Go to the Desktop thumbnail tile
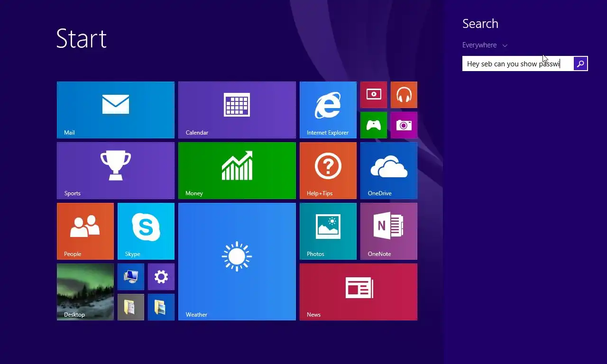607x364 pixels. [85, 292]
